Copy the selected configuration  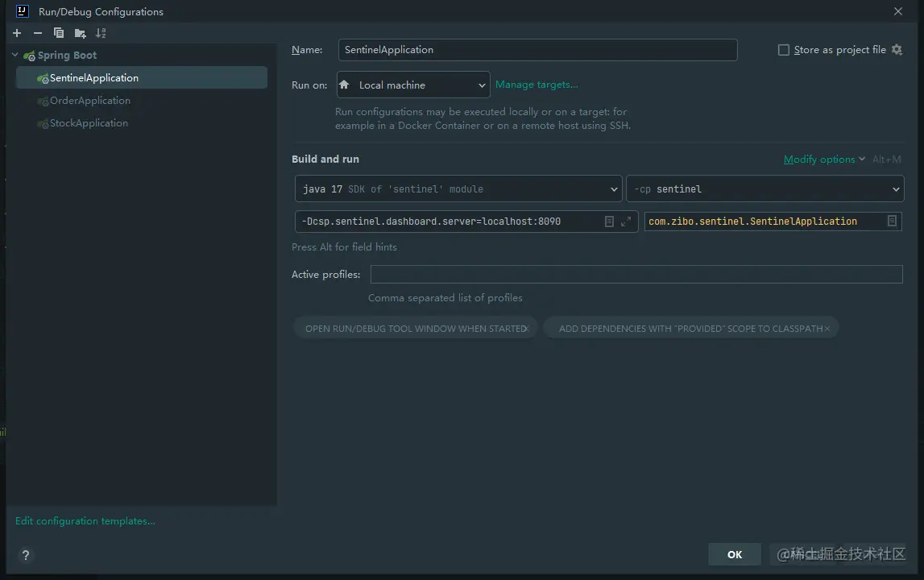(x=58, y=33)
